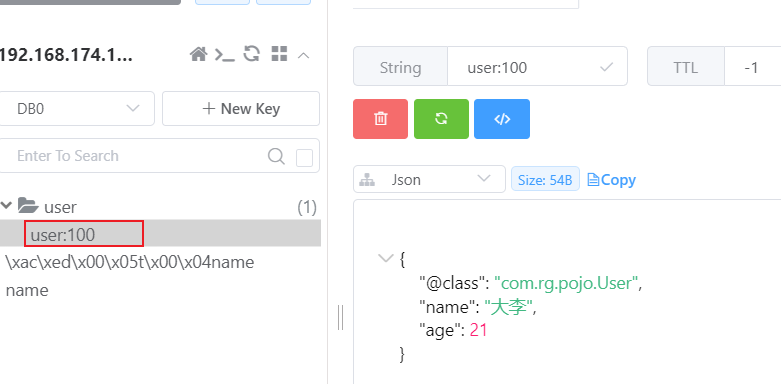
Task: Click the home icon for the connection
Action: click(198, 54)
